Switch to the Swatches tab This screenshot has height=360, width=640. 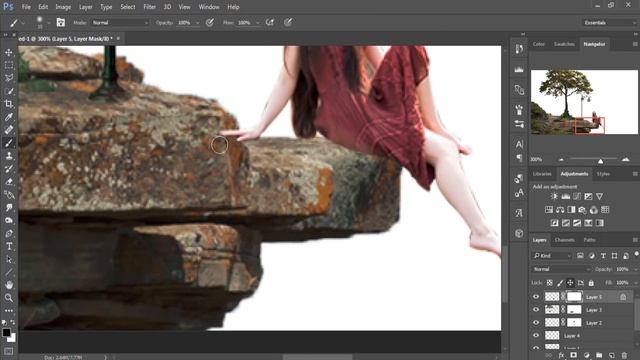tap(564, 44)
